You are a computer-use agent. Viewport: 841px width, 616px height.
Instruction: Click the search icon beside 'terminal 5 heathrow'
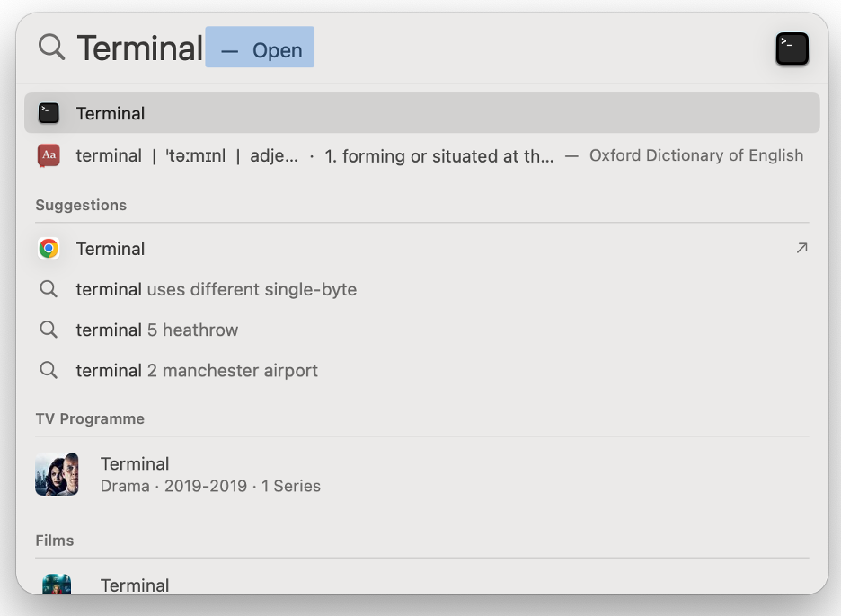coord(49,330)
